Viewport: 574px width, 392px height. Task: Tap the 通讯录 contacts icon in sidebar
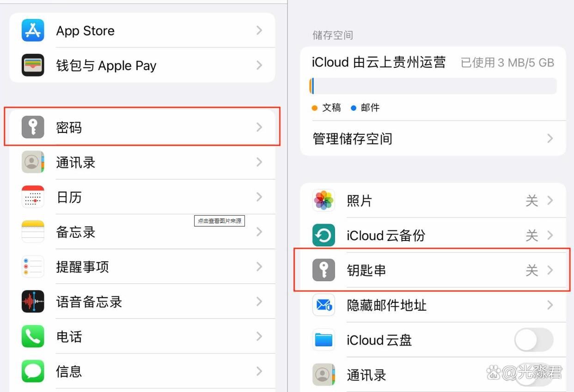coord(33,162)
